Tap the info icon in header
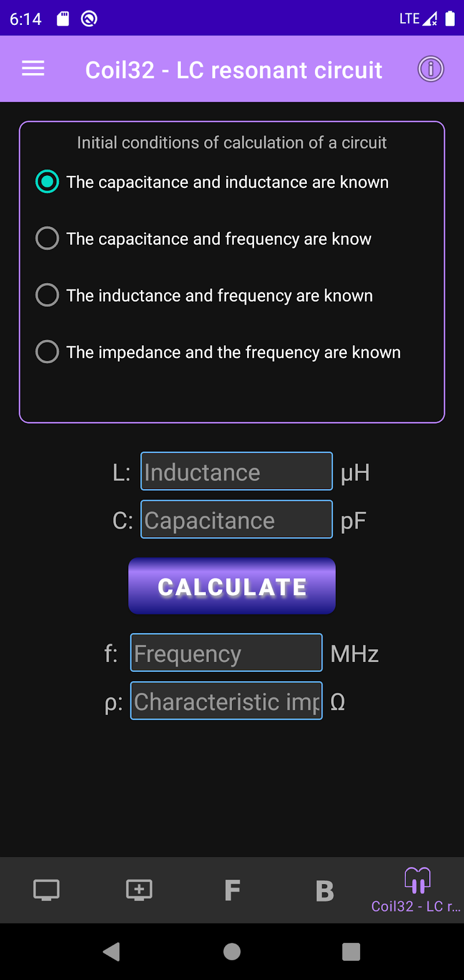The image size is (464, 980). (x=430, y=69)
